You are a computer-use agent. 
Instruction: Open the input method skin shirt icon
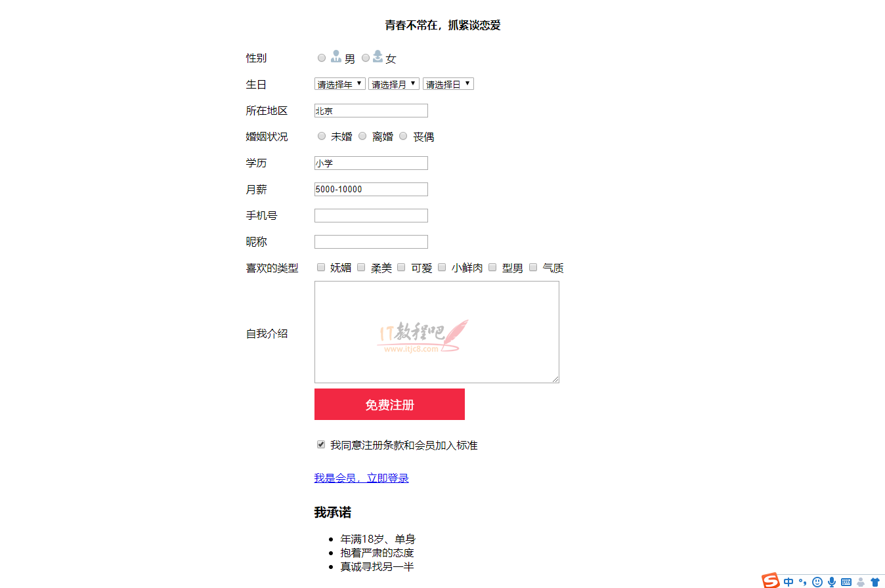click(x=874, y=581)
